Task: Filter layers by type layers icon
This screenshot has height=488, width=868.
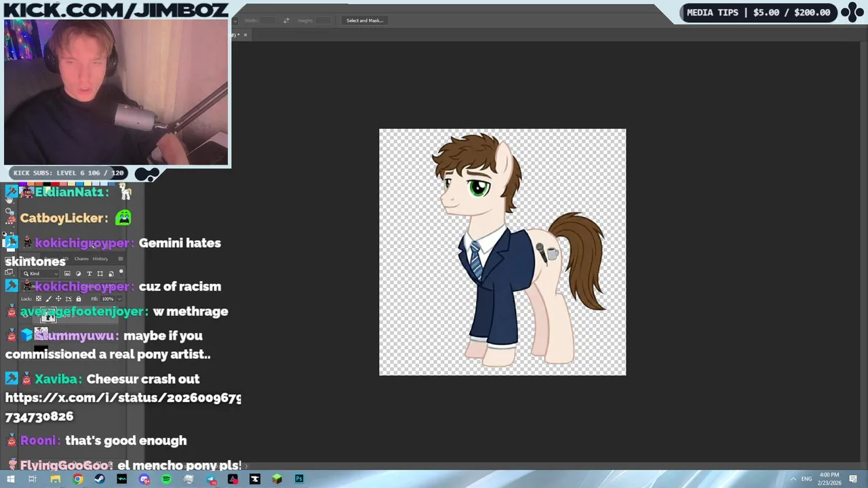Action: pyautogui.click(x=90, y=274)
